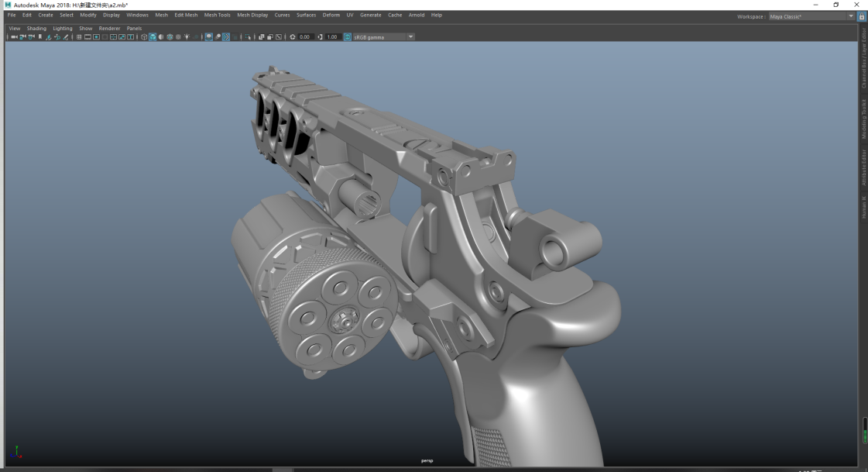Click the Select Camera icon in panel toolbar

(13, 37)
